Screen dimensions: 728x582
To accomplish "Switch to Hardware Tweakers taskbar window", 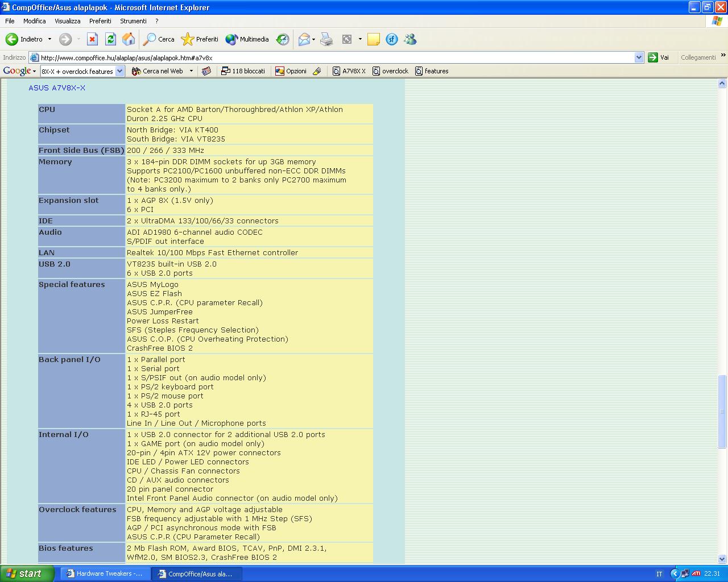I will [x=106, y=574].
